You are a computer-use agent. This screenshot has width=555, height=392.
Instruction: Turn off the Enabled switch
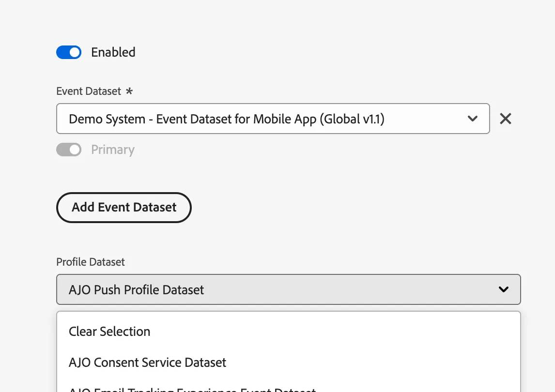click(69, 52)
